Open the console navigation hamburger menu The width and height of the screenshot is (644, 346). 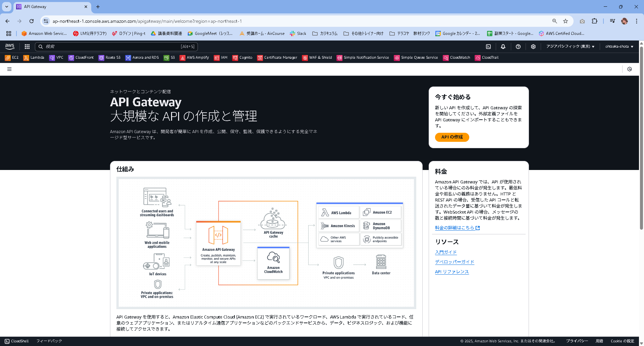click(x=9, y=69)
